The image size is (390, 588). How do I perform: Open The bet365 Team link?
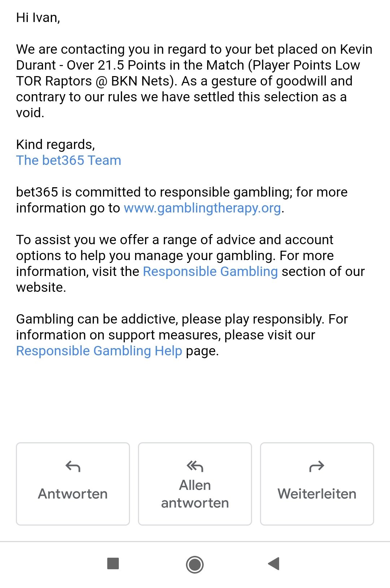(x=69, y=160)
